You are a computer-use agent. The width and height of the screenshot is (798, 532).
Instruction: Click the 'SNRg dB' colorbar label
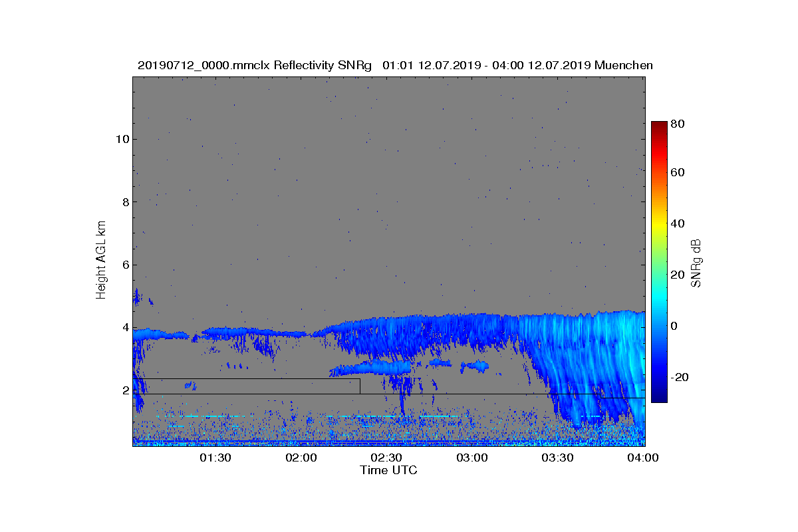[x=696, y=263]
